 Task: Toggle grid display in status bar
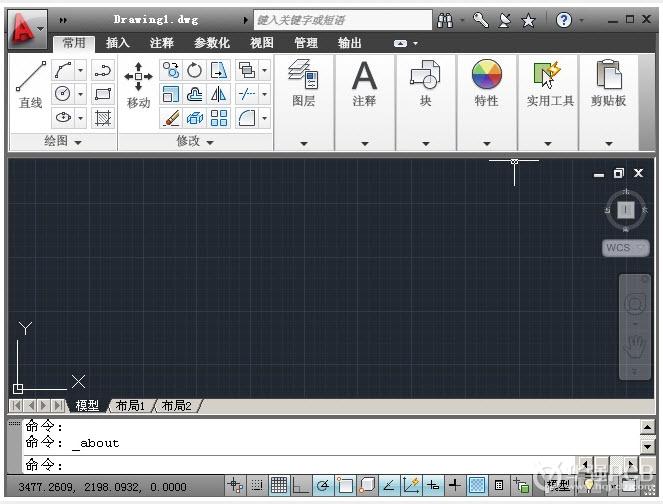279,486
